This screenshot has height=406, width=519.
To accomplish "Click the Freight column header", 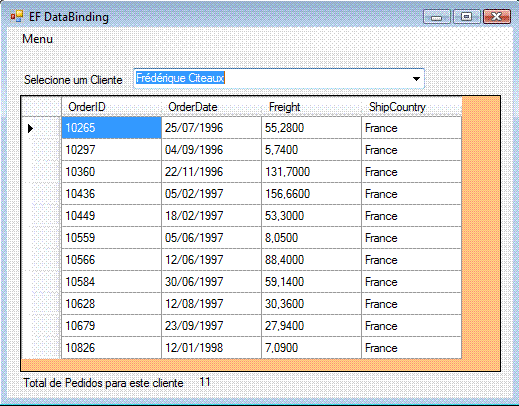I will pos(311,107).
